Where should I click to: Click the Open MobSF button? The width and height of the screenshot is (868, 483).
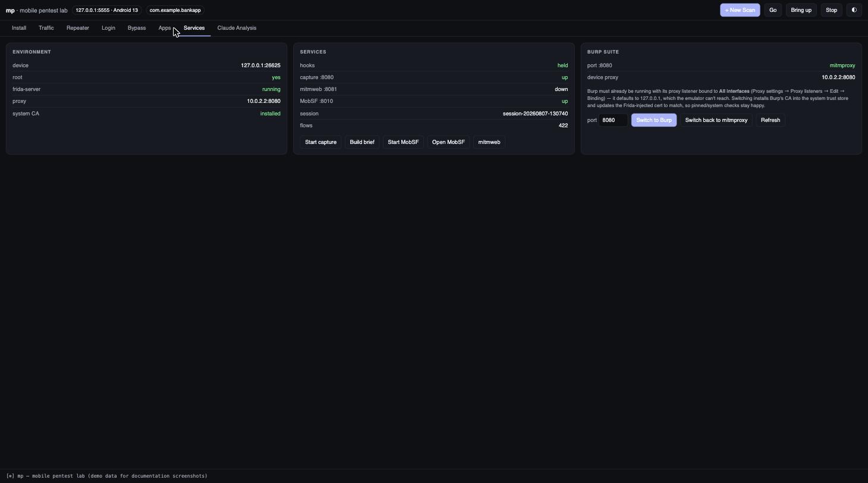(448, 142)
